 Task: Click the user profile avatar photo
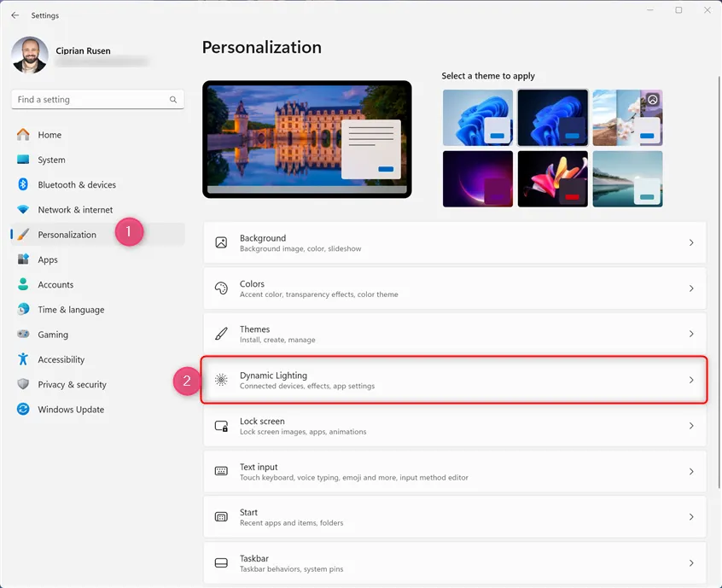(30, 55)
